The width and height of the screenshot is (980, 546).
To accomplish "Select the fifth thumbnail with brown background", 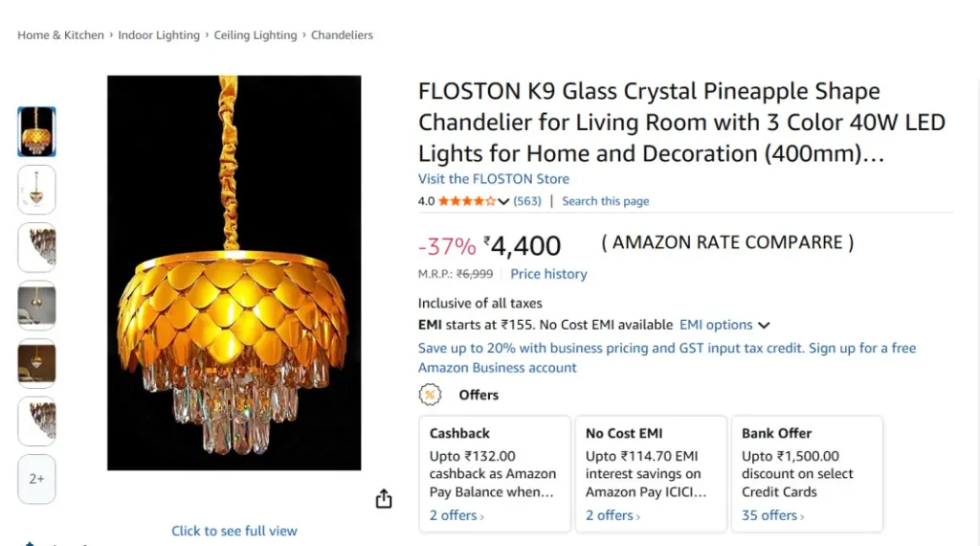I will 37,363.
